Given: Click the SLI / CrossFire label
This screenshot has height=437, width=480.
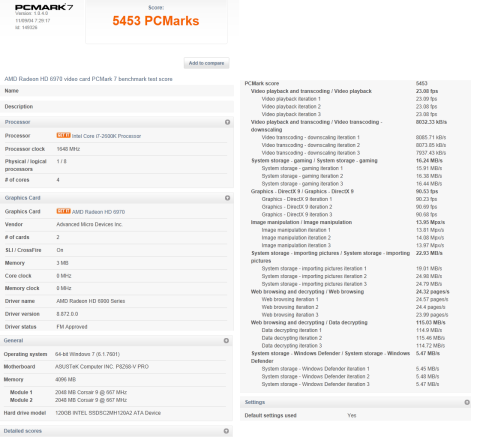Looking at the screenshot, I should [23, 250].
